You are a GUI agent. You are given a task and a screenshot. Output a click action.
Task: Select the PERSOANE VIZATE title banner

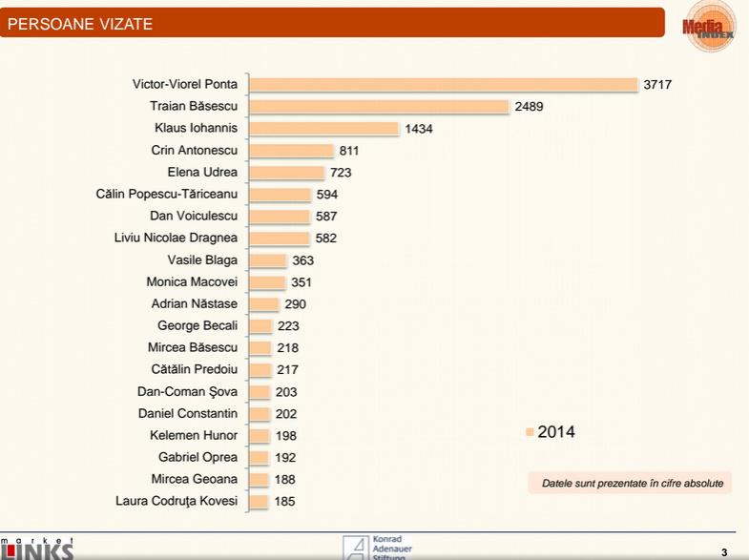click(332, 23)
